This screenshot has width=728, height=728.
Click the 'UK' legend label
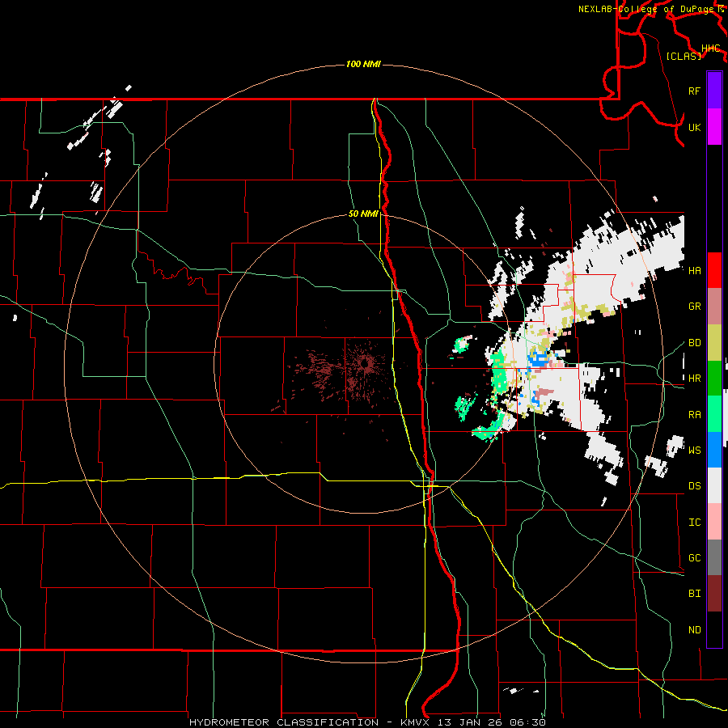694,127
